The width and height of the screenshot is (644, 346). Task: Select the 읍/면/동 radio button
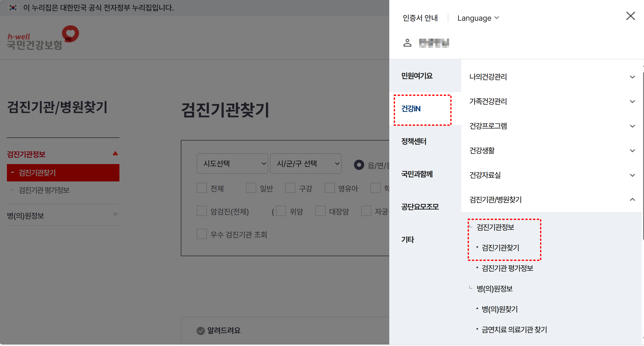click(x=359, y=165)
